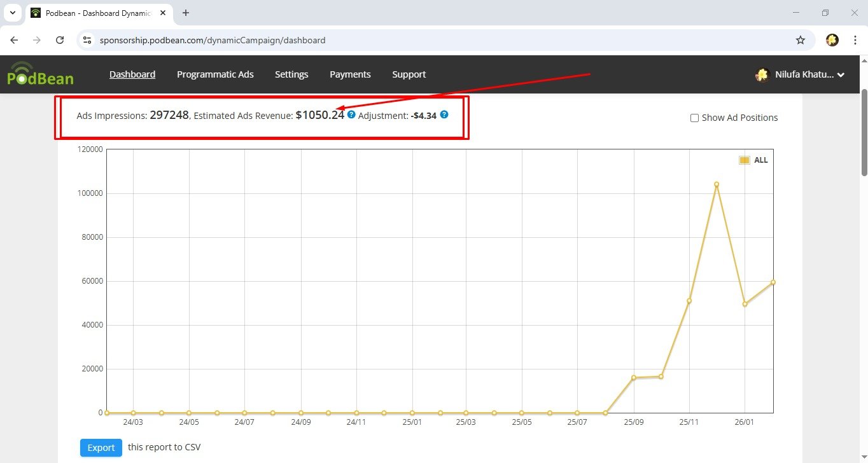The width and height of the screenshot is (868, 463).
Task: Open a new browser tab
Action: point(186,13)
